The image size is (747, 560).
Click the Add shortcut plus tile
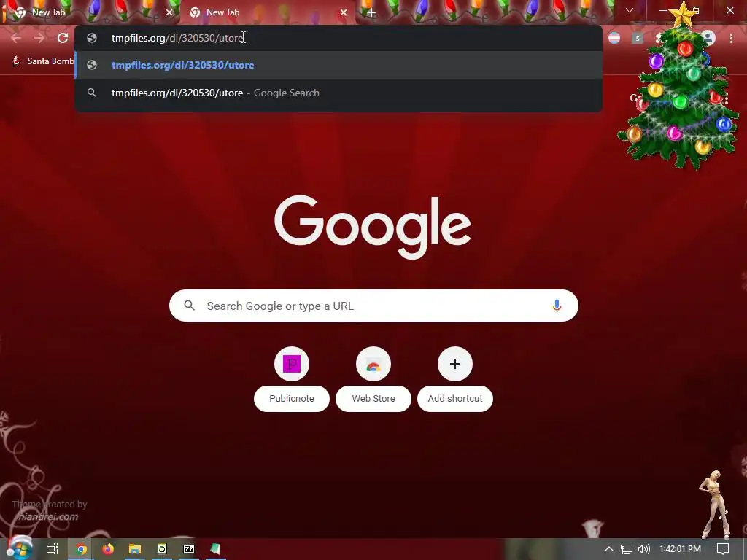point(455,365)
